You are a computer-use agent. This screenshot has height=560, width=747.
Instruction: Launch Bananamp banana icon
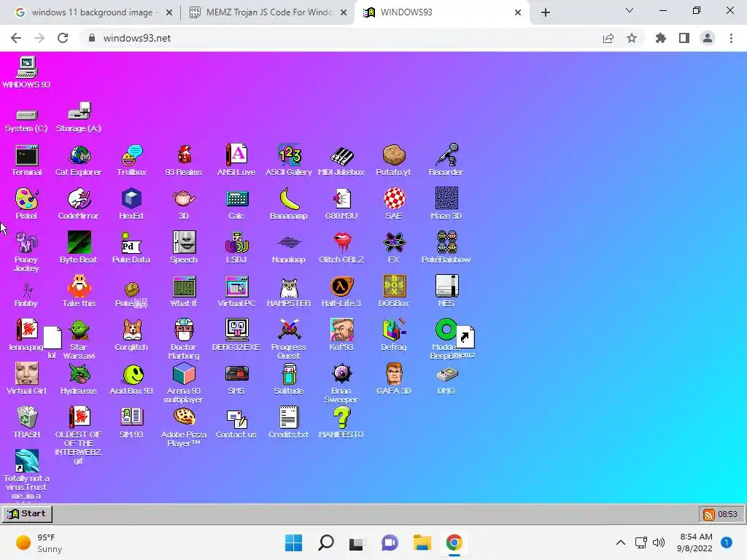click(289, 204)
